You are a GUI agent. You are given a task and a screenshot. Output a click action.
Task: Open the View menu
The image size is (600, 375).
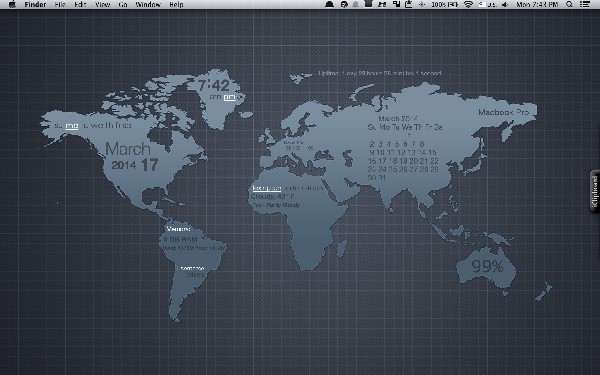pos(103,5)
